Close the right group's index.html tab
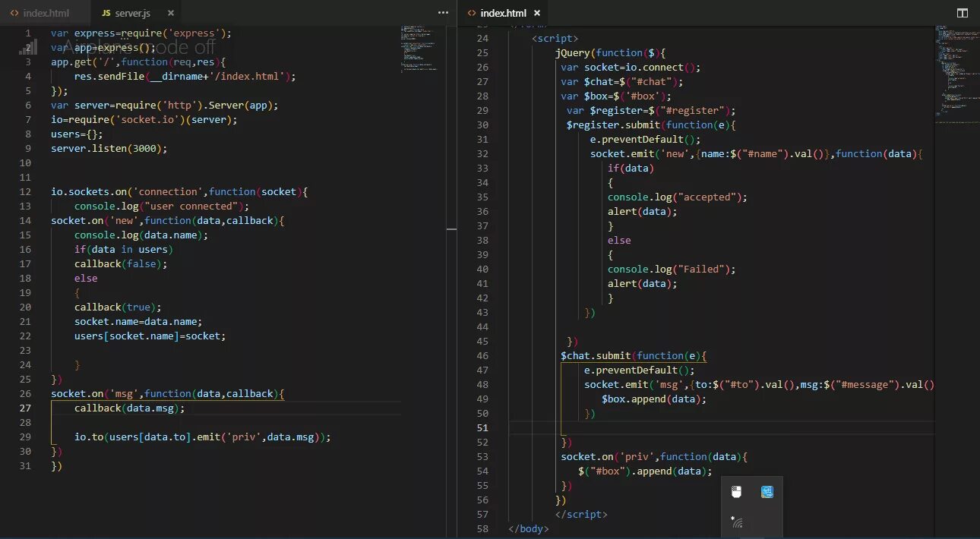The width and height of the screenshot is (980, 539). coord(537,13)
